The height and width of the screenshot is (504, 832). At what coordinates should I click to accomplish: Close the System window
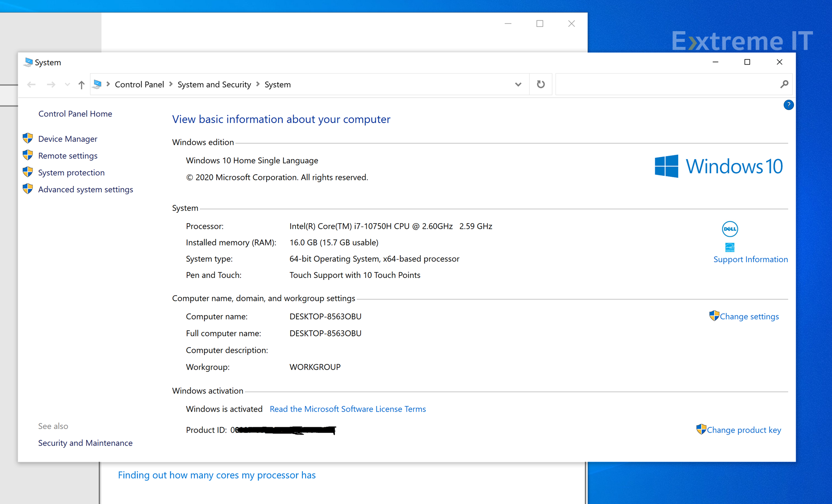[x=779, y=62]
